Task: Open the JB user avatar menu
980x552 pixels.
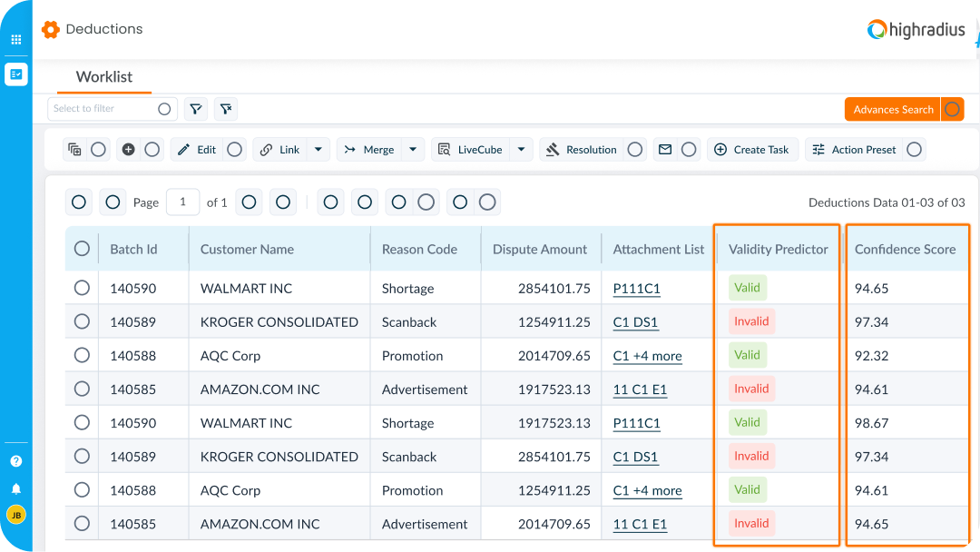Action: (x=15, y=514)
